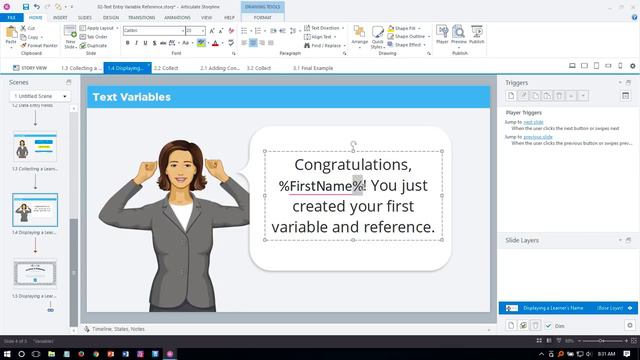Viewport: 640px width, 360px height.
Task: Open Text Direction dropdown
Action: [x=324, y=28]
